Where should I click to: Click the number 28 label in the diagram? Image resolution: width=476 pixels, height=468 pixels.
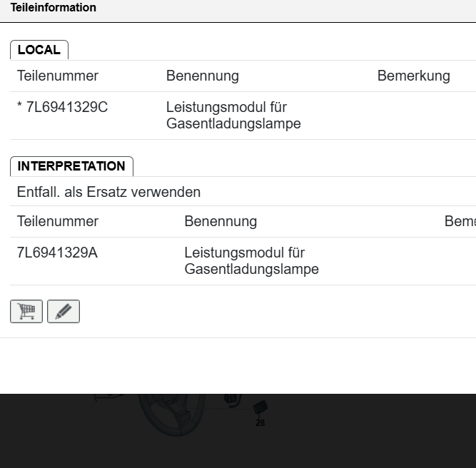pos(260,423)
